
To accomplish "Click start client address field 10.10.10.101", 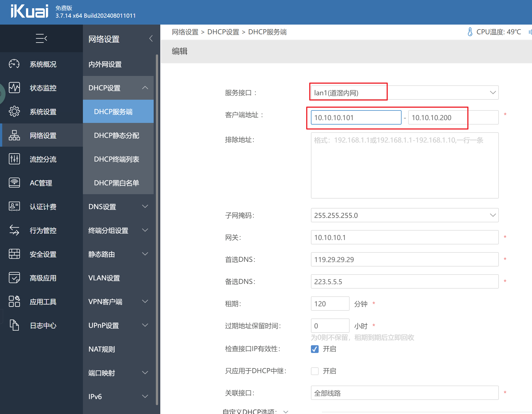I will (x=356, y=118).
